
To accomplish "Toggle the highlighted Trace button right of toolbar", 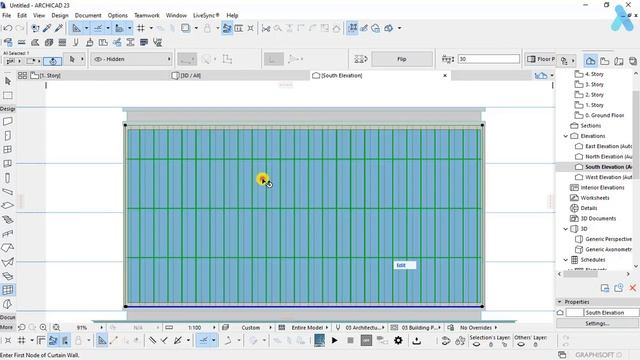I will click(x=352, y=28).
